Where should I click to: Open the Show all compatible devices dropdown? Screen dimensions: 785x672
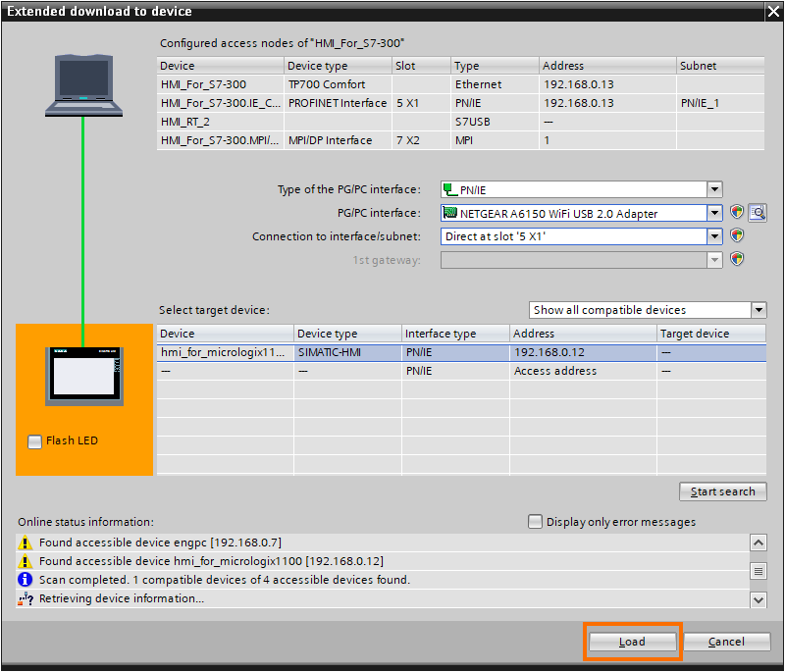[759, 309]
